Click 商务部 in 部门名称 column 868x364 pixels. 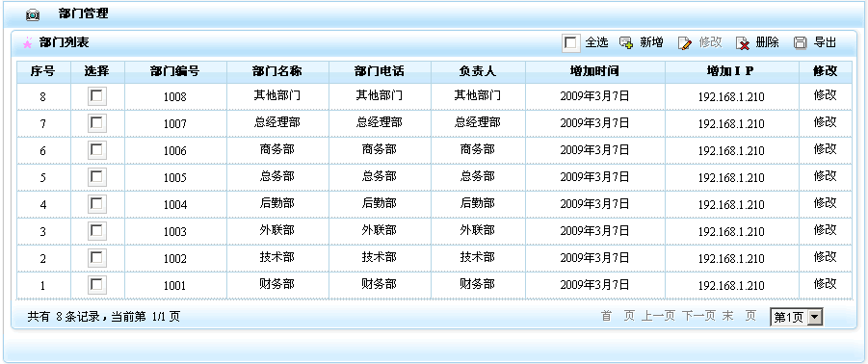[x=276, y=149]
